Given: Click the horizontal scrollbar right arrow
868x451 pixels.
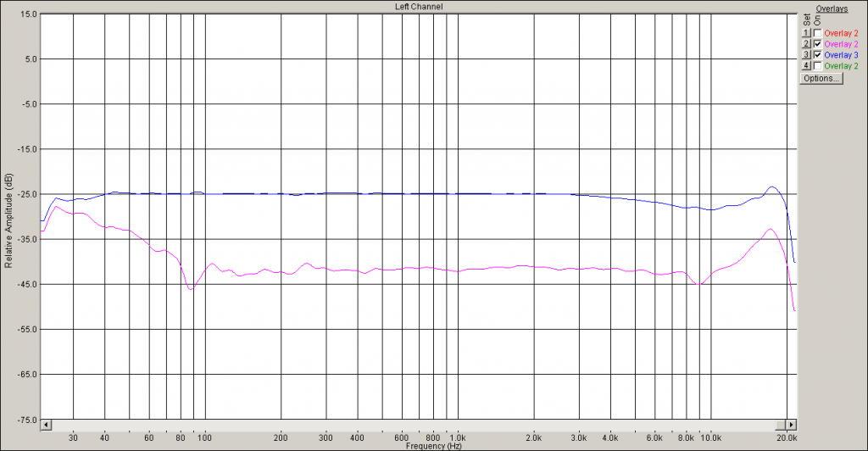Looking at the screenshot, I should click(792, 425).
